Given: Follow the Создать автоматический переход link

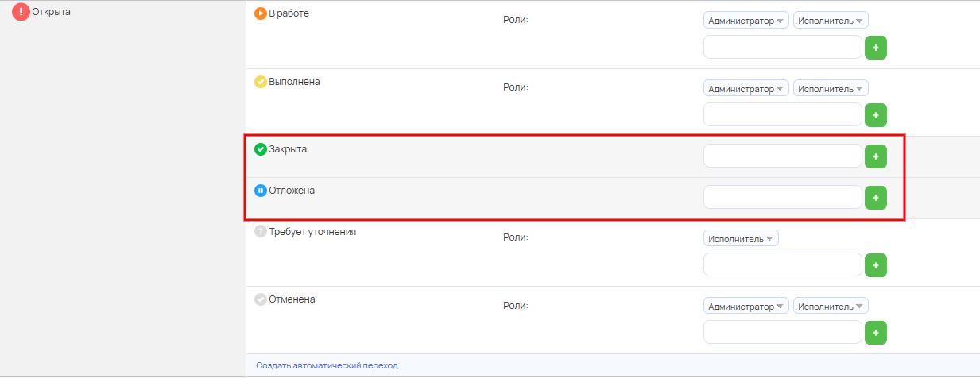Looking at the screenshot, I should [327, 365].
